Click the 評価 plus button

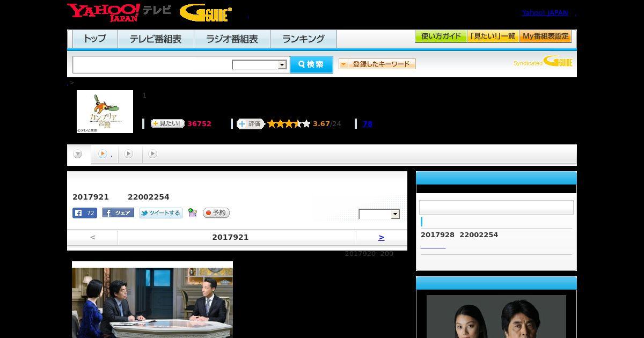(x=250, y=124)
